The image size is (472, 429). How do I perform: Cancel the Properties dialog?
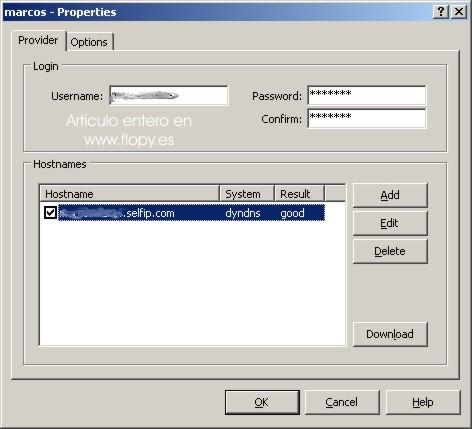pos(342,402)
